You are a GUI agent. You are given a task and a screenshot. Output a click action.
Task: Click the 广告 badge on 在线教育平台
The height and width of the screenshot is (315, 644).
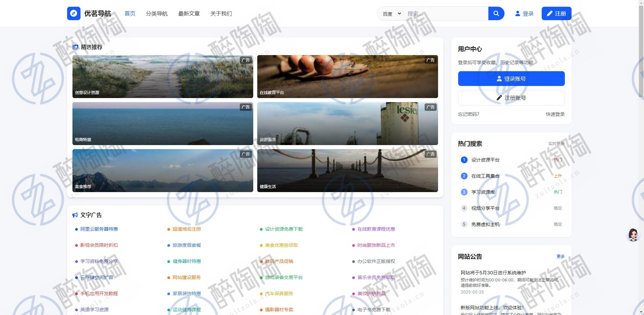click(x=430, y=60)
